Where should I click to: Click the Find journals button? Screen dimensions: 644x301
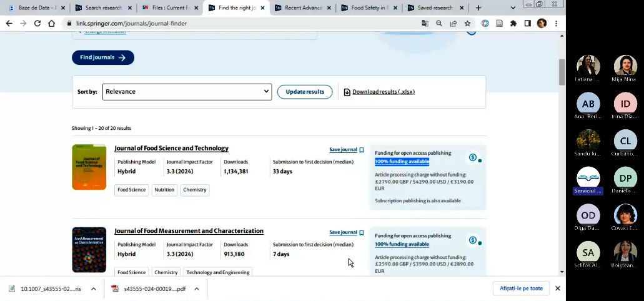click(103, 57)
